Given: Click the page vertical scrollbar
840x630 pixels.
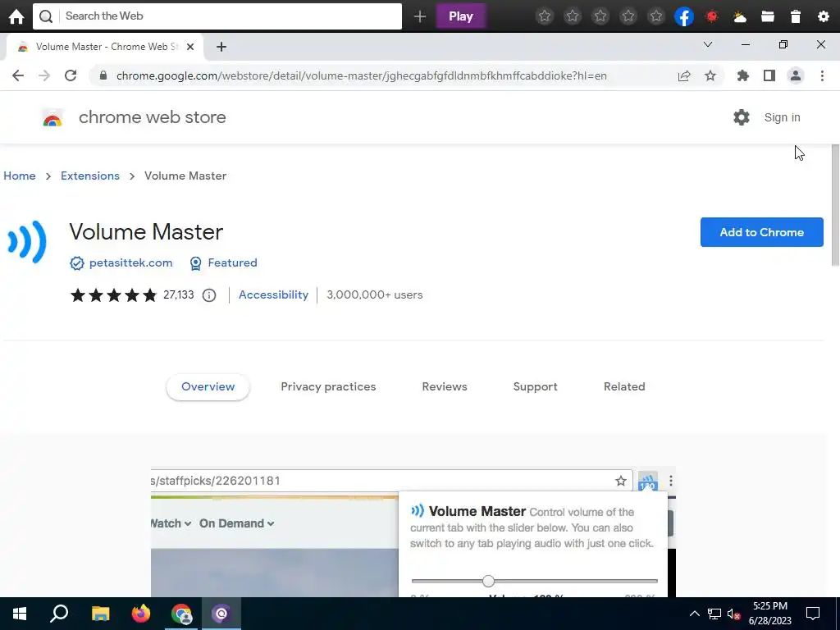Looking at the screenshot, I should 835,205.
